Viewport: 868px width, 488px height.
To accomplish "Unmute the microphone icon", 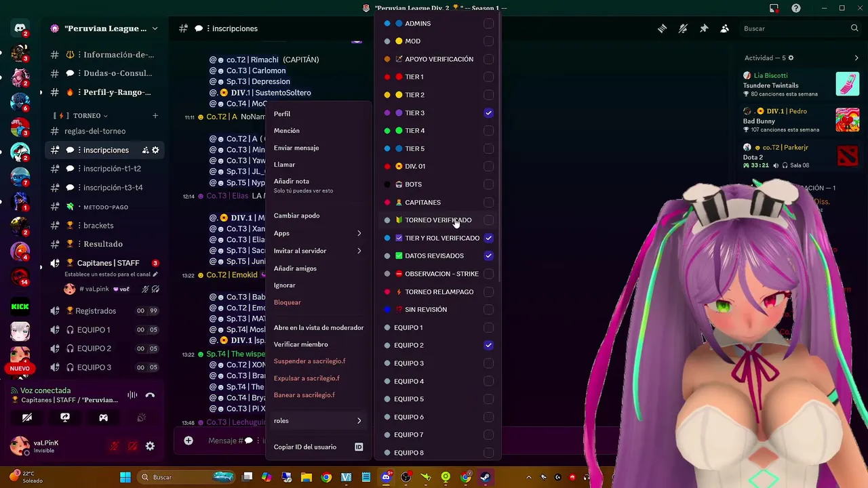I will [x=115, y=446].
